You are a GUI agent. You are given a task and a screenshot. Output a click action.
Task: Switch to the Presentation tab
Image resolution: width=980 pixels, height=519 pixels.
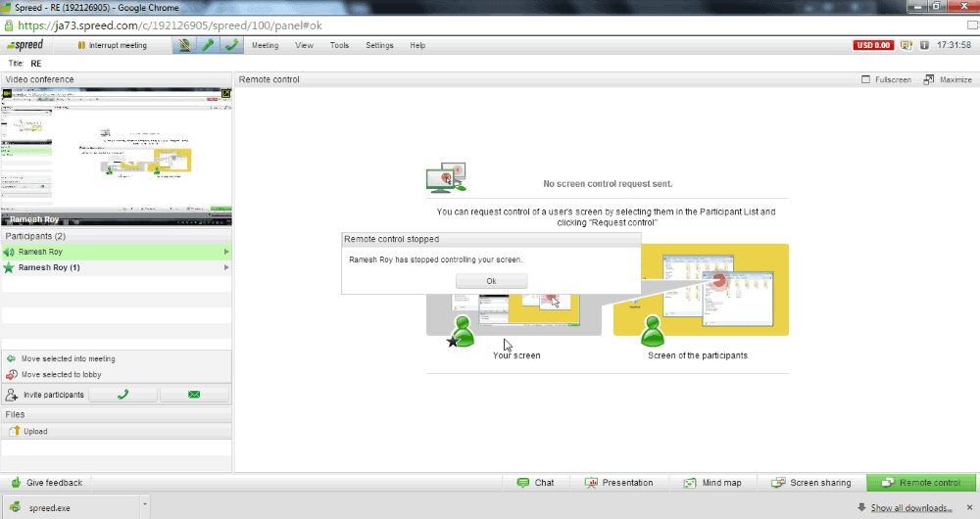pos(618,483)
